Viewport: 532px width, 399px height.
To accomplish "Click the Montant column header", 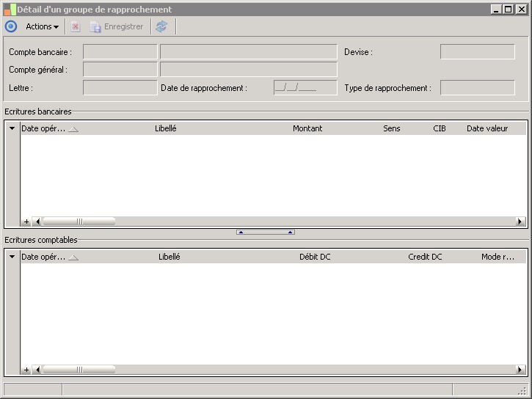I will point(307,128).
